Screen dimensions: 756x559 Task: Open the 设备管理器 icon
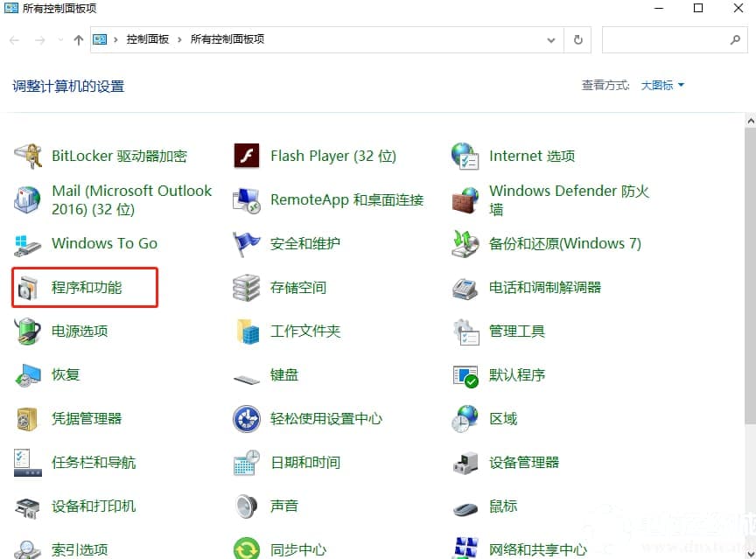pos(465,463)
